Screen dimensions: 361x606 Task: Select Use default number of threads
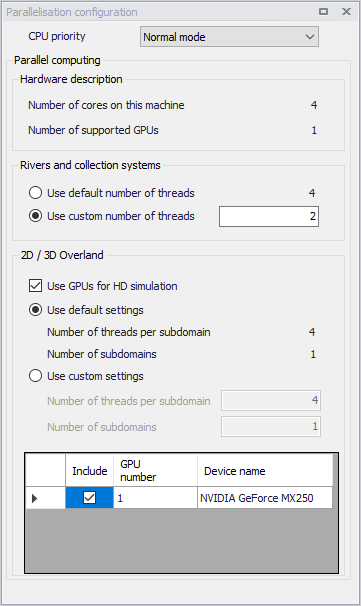click(x=36, y=192)
